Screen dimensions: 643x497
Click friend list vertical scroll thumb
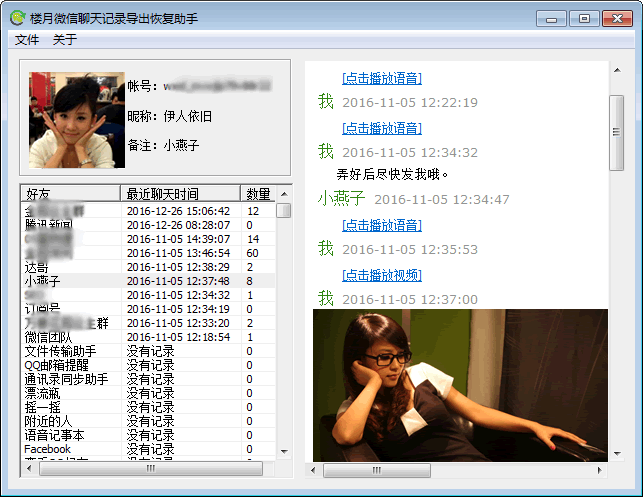(x=284, y=211)
